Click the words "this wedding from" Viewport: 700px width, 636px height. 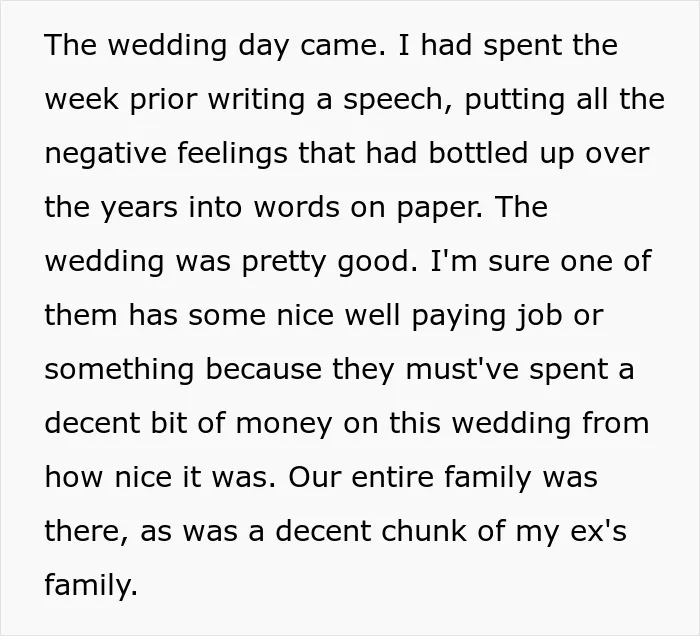coord(519,423)
